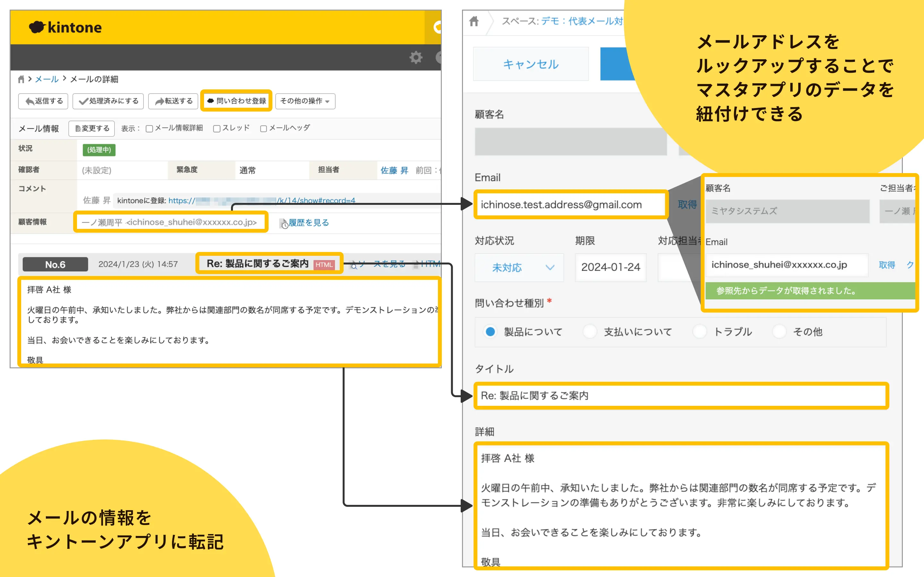Click the home icon in mail breadcrumb

pyautogui.click(x=21, y=79)
